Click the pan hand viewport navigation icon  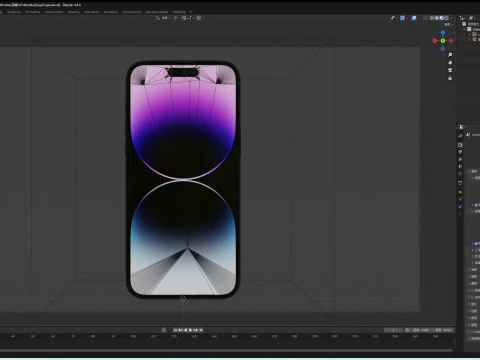(x=450, y=62)
